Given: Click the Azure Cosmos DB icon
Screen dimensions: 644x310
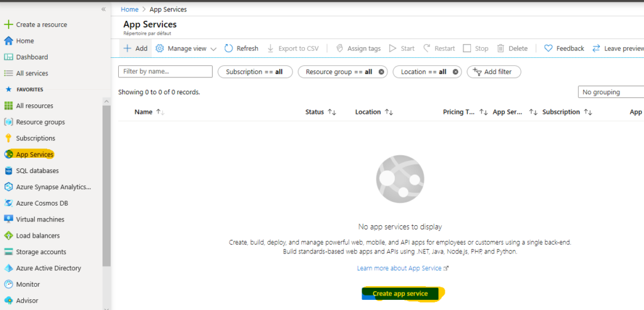Looking at the screenshot, I should point(8,203).
